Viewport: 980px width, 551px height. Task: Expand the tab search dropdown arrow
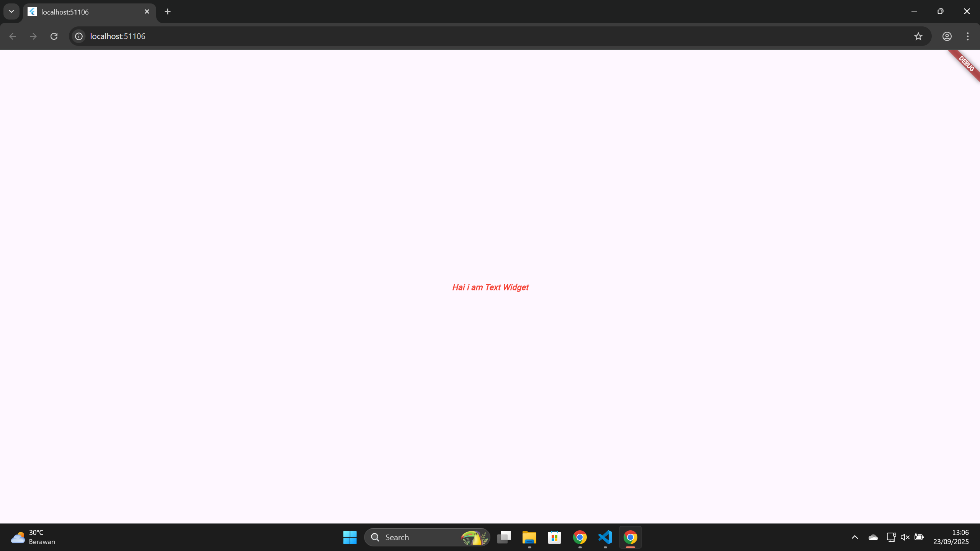tap(11, 11)
